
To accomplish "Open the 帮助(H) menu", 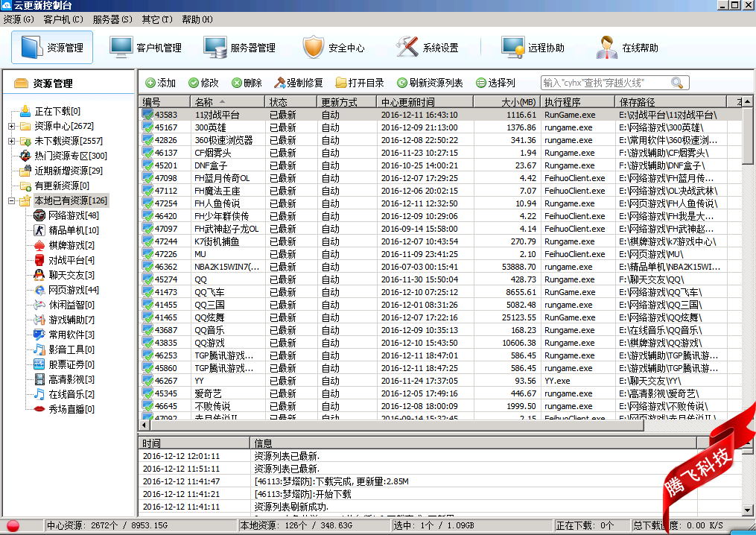I will coord(197,19).
